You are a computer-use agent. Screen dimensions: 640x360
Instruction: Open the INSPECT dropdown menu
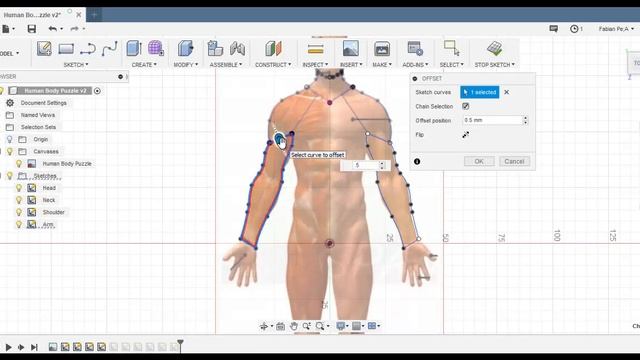[315, 65]
